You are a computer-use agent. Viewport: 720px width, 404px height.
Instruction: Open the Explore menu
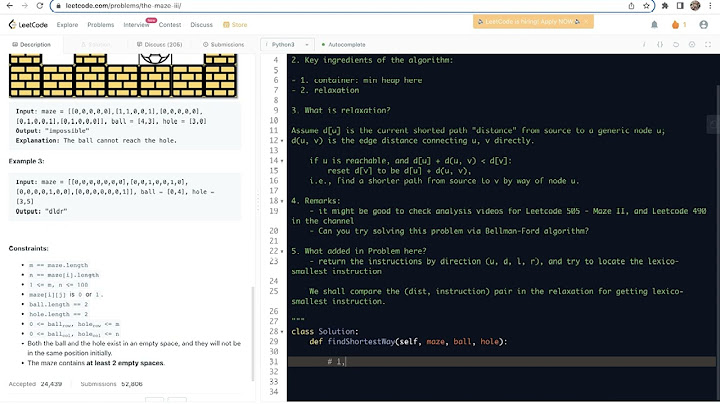click(x=68, y=25)
